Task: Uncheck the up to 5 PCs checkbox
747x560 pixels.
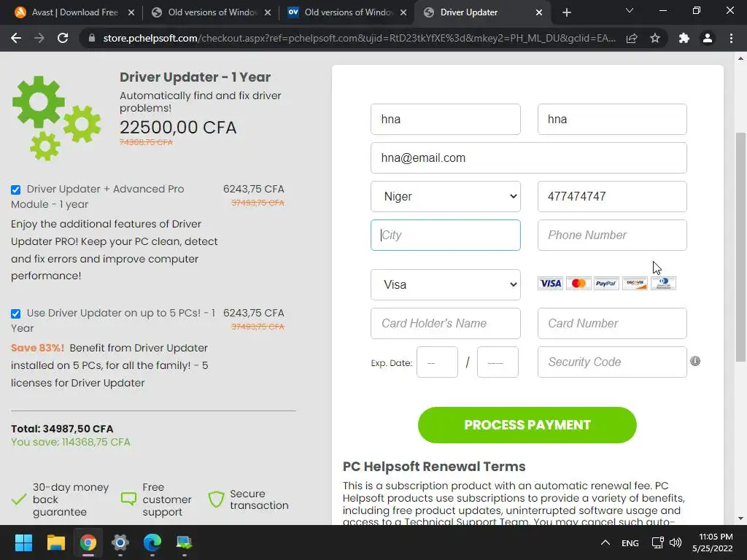Action: [16, 314]
